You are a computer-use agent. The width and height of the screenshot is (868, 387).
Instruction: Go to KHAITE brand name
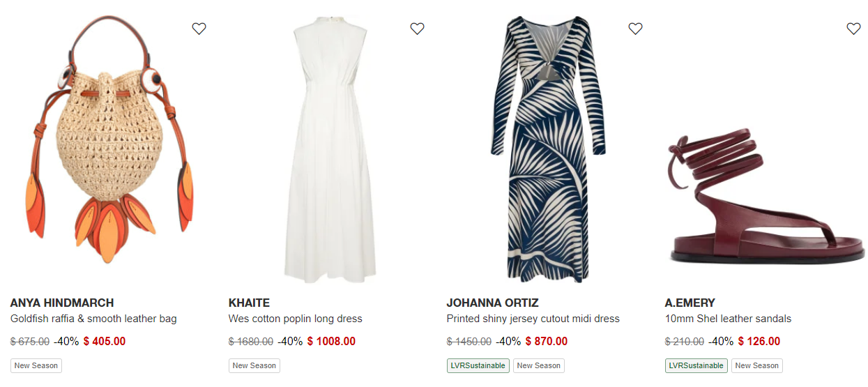[249, 303]
